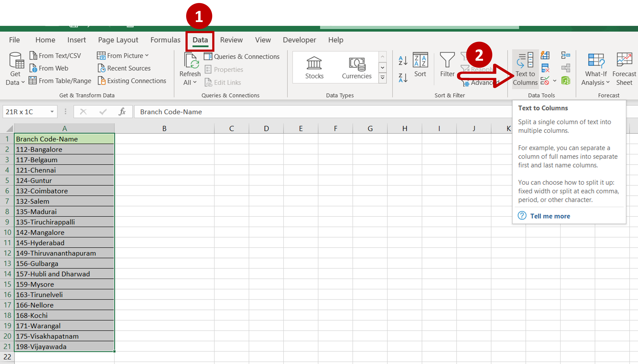Switch to the Formulas tab
The image size is (638, 364).
tap(165, 40)
